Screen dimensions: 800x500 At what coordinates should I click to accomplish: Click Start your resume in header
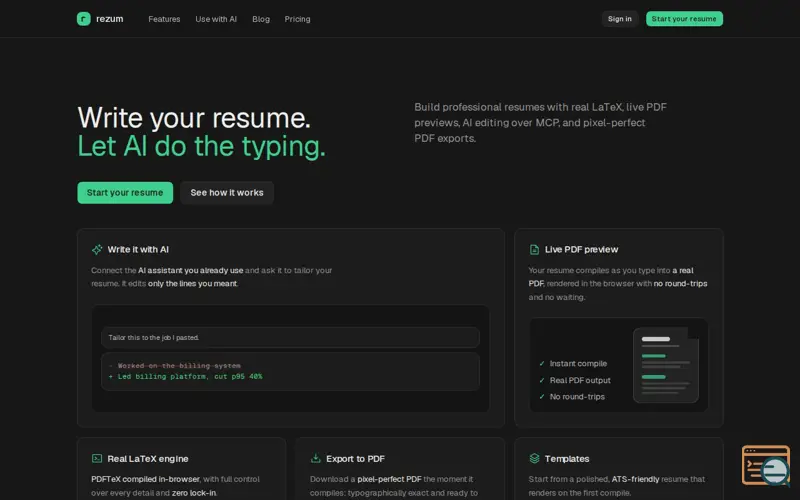coord(684,19)
